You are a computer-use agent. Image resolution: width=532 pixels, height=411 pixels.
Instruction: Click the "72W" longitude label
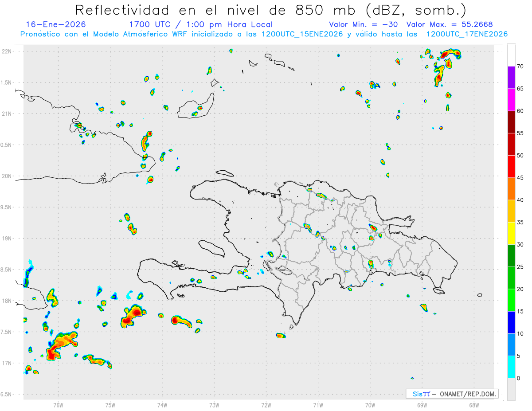[266, 405]
